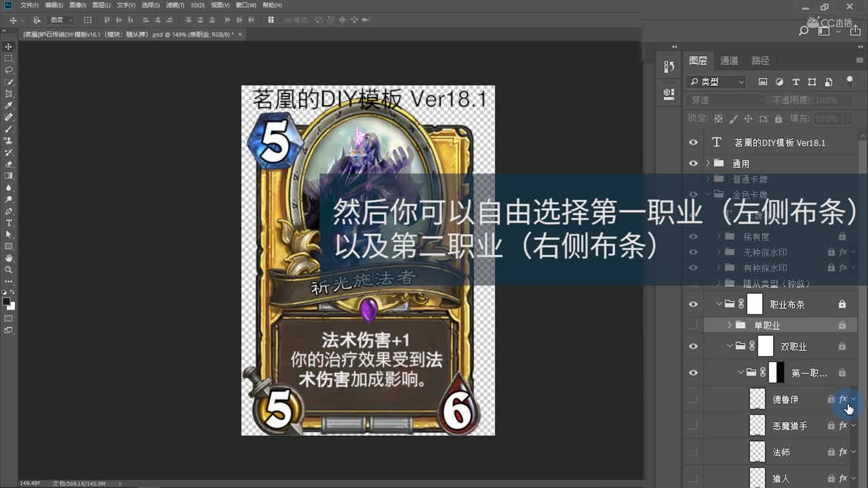The image size is (868, 488).
Task: Expand effects of 恶魔猎手 layer
Action: [x=854, y=426]
